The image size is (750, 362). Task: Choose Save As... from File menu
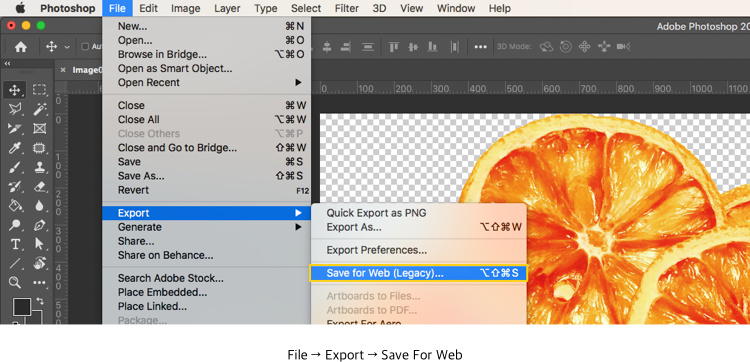click(207, 176)
